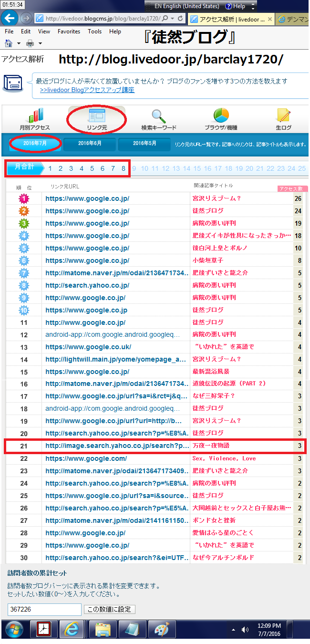Open rank 1 article 宮沢りえブーム？
The width and height of the screenshot is (310, 644).
point(217,198)
